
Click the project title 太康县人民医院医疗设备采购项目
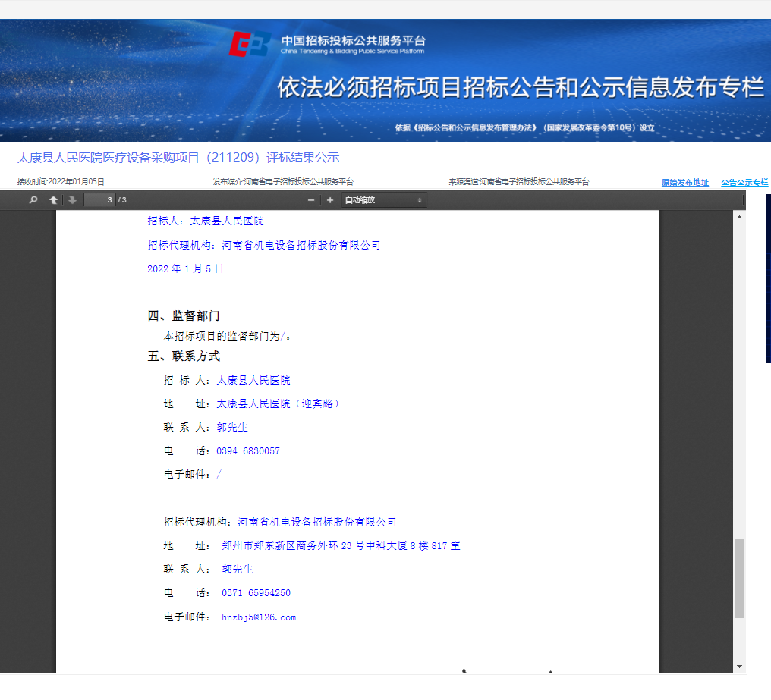click(x=178, y=158)
